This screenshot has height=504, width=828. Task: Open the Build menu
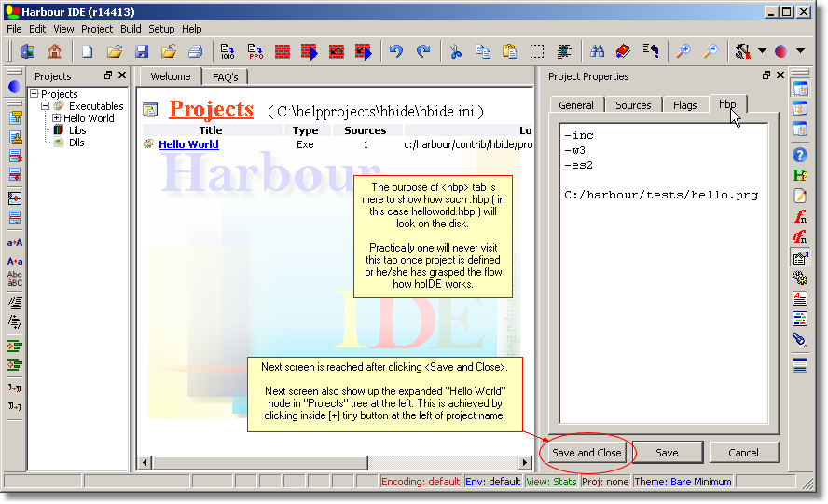131,29
